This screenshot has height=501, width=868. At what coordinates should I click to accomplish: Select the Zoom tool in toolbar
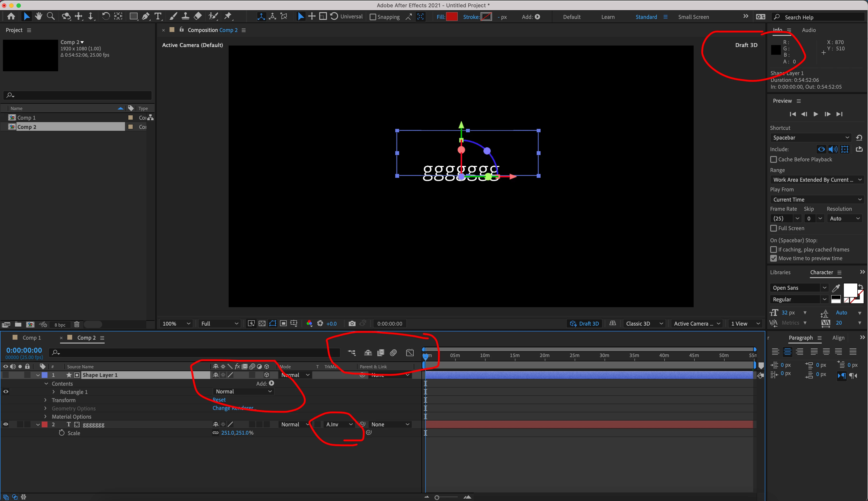[x=51, y=16]
